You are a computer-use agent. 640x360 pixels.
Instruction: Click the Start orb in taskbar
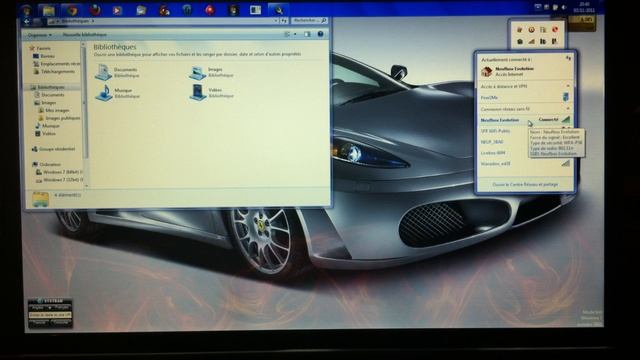(x=26, y=9)
